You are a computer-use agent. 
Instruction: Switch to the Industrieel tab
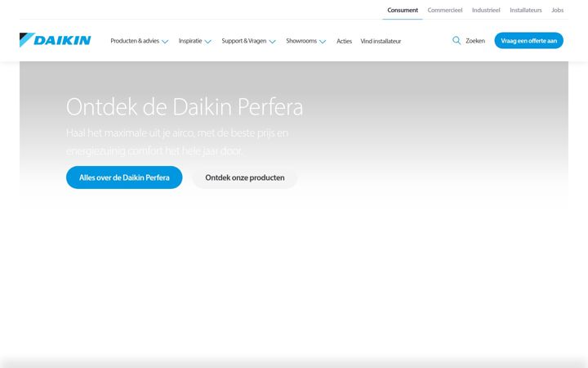(486, 10)
